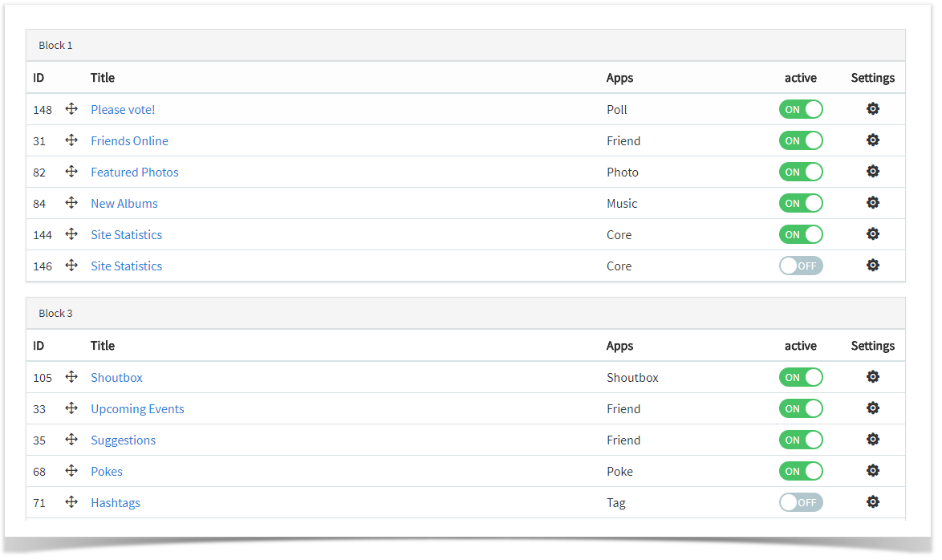Click the Block 3 header
Screen dimensions: 942x560
tap(465, 313)
